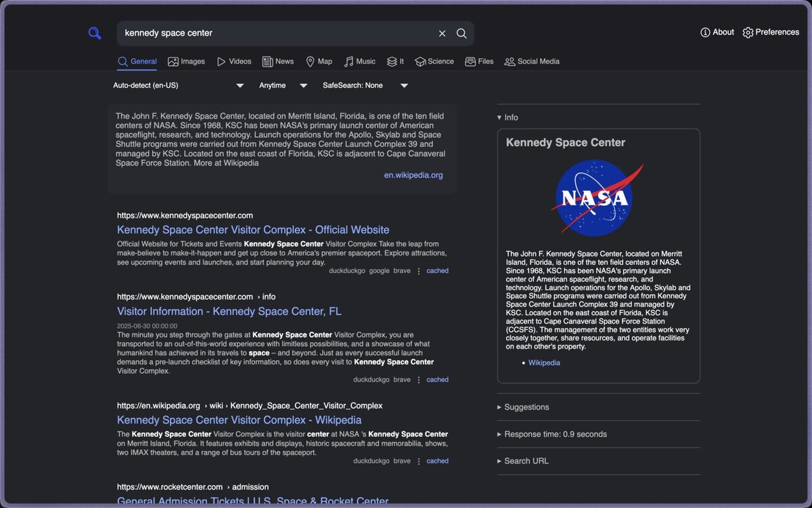812x508 pixels.
Task: Focus the kennedy space center search field
Action: pyautogui.click(x=277, y=33)
